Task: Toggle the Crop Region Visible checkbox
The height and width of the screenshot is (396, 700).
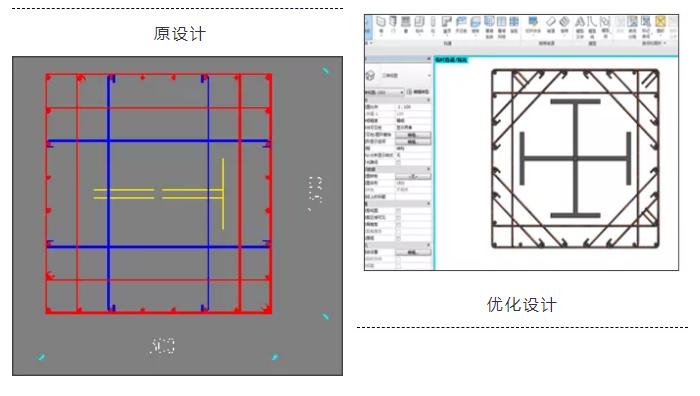Action: click(x=398, y=218)
